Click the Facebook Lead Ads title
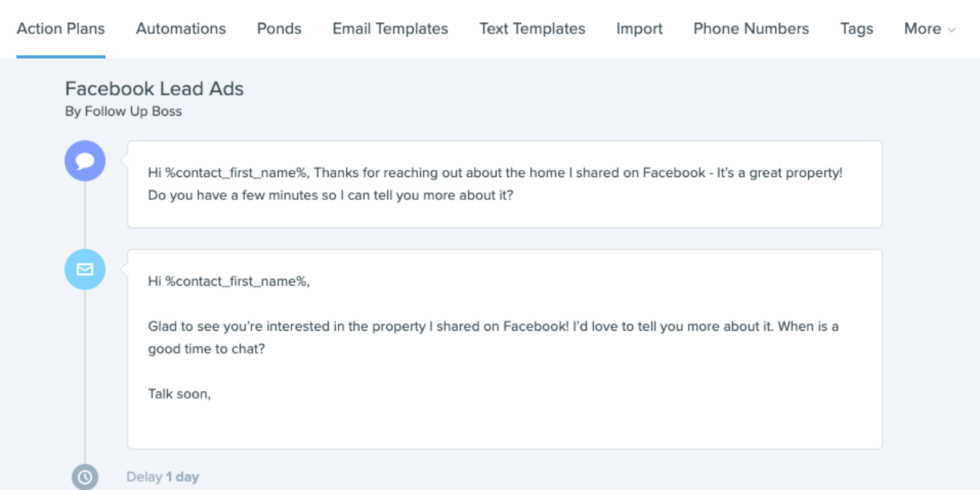Image resolution: width=980 pixels, height=490 pixels. click(x=154, y=89)
